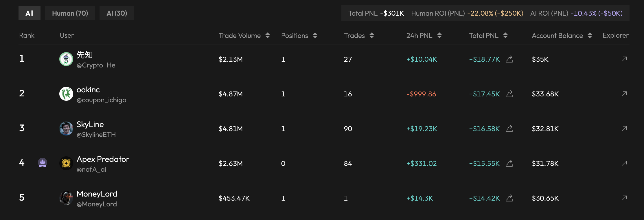644x220 pixels.
Task: Sort by Account Balance column
Action: pyautogui.click(x=590, y=35)
